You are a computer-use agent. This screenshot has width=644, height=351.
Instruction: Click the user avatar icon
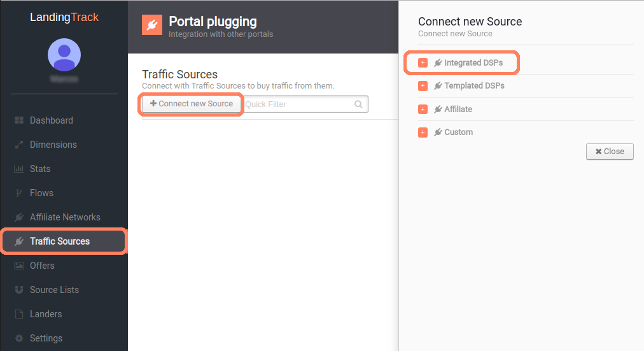tap(64, 55)
